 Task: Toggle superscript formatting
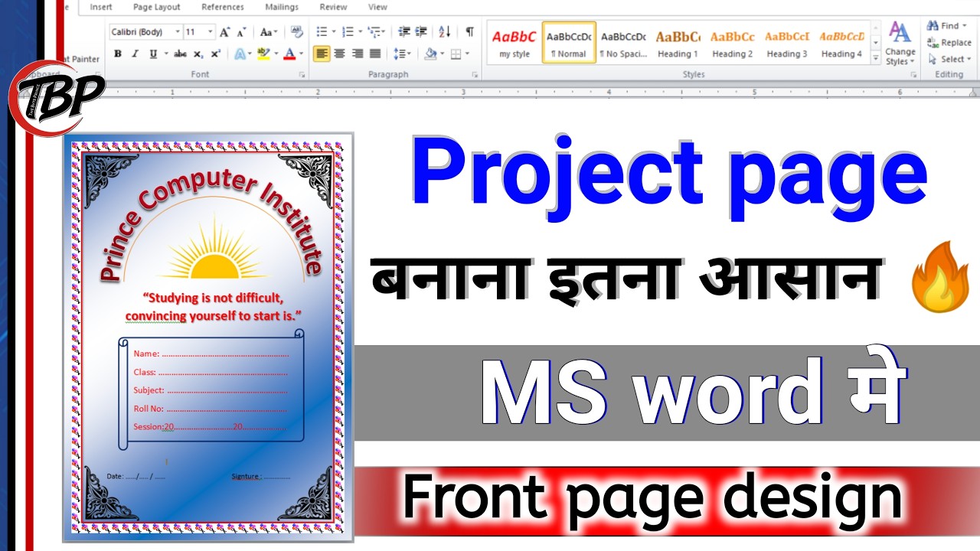coord(216,54)
